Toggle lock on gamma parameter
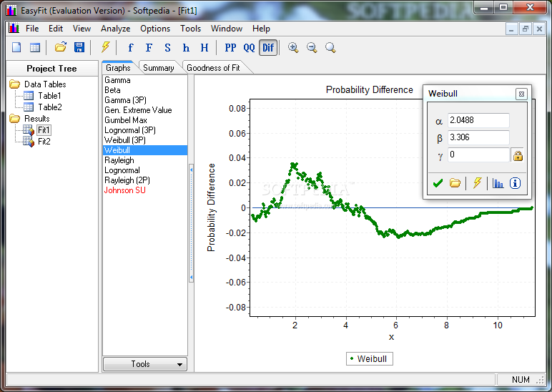 (518, 155)
